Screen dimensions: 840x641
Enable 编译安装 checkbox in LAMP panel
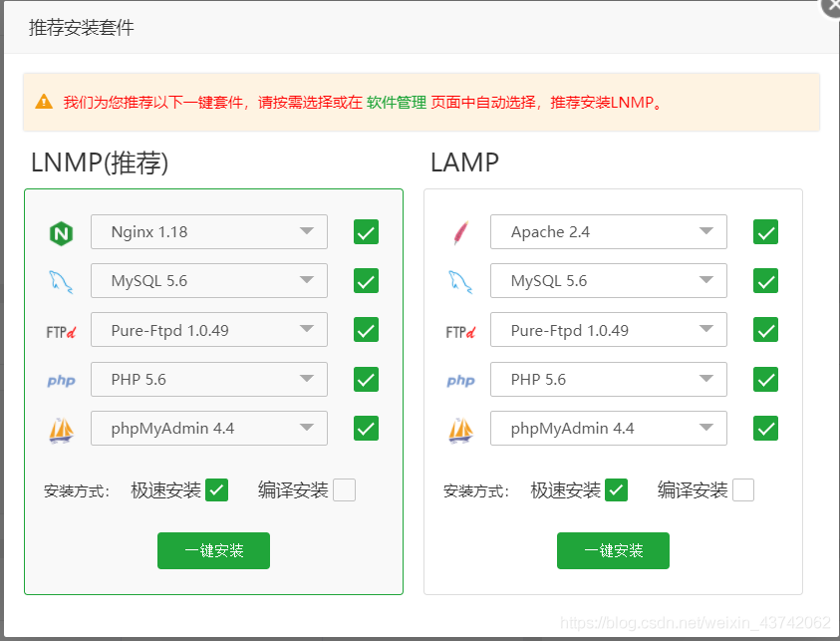[743, 489]
